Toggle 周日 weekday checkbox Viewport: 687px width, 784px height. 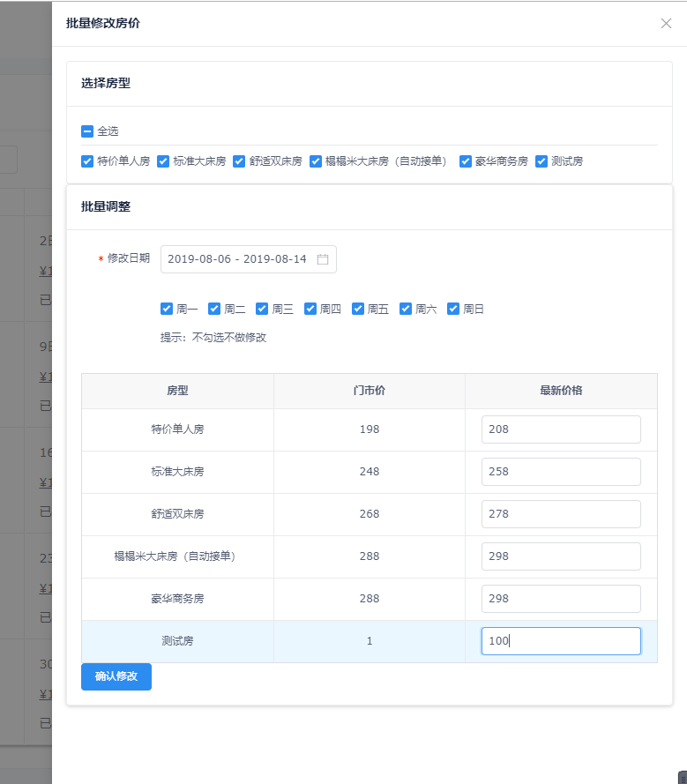[453, 309]
